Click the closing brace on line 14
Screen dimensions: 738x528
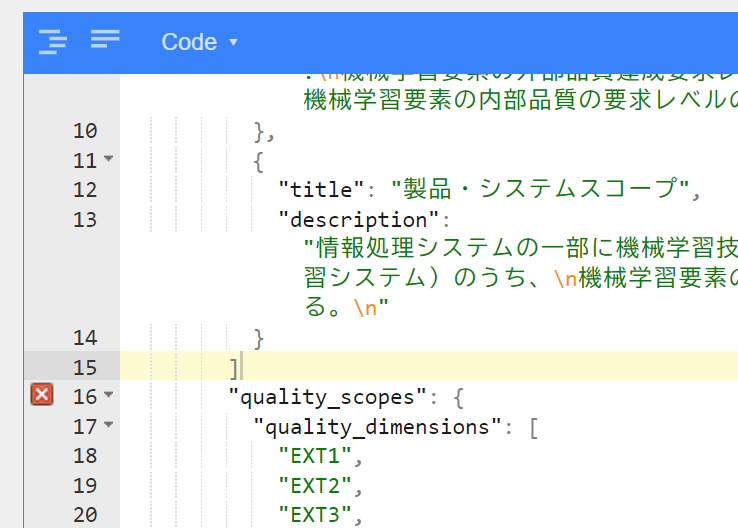259,338
